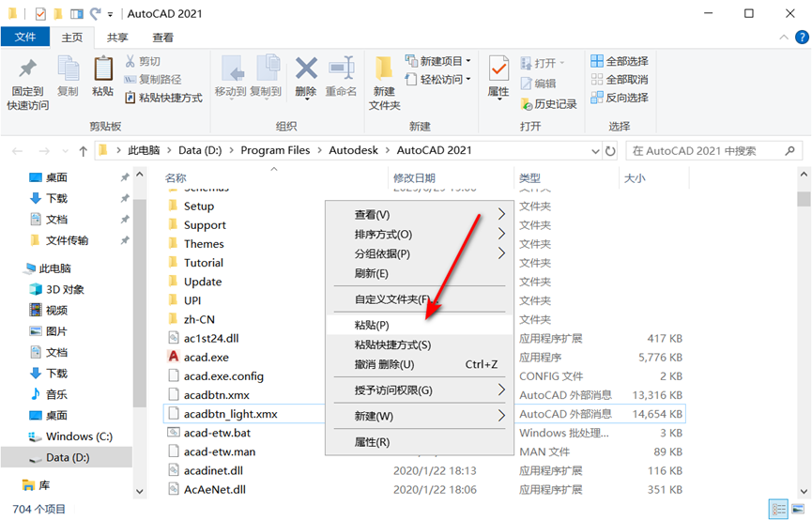Switch to the 查看 ribbon tab
Viewport: 812px width, 520px height.
click(x=162, y=38)
